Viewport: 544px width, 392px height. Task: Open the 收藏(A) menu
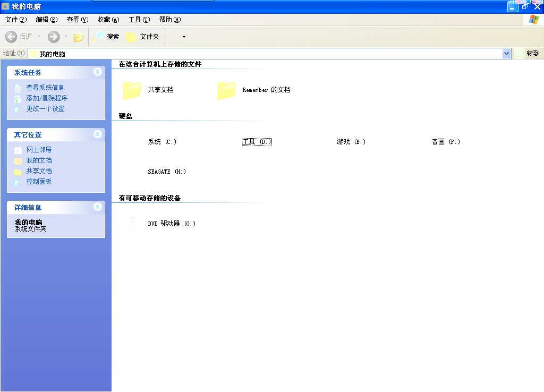tap(108, 20)
